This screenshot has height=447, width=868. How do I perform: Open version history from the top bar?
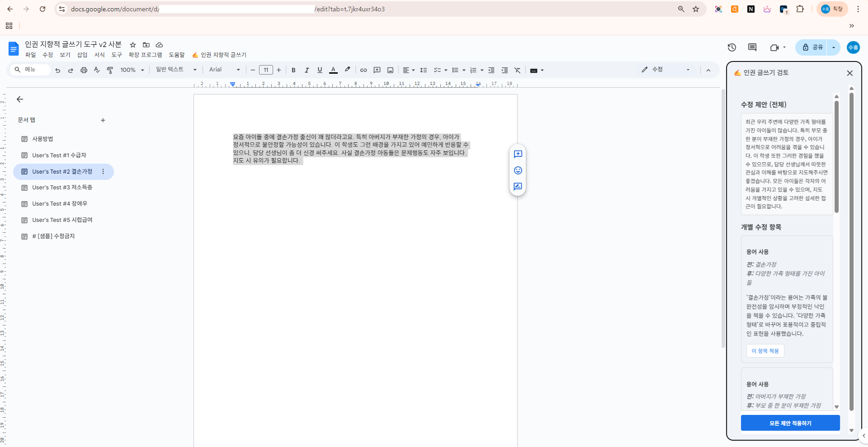[x=732, y=47]
